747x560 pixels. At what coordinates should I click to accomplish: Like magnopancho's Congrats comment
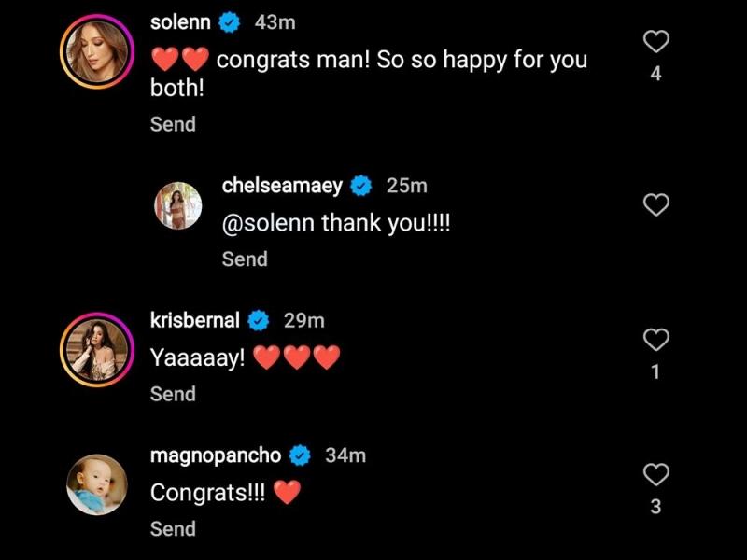(x=656, y=475)
